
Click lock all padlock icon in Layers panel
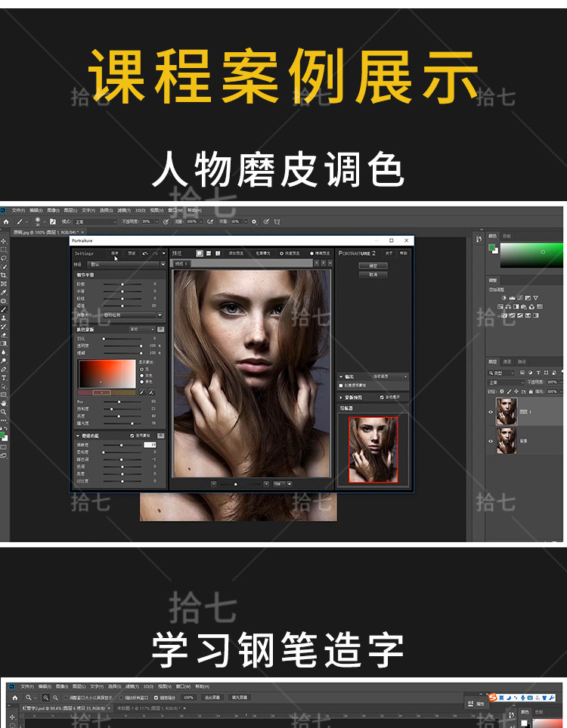pos(531,392)
